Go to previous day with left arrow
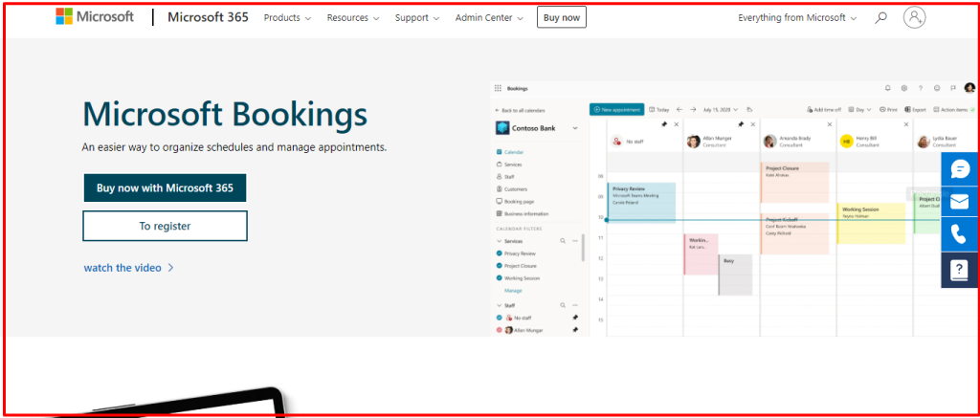Image resolution: width=980 pixels, height=418 pixels. click(x=679, y=109)
